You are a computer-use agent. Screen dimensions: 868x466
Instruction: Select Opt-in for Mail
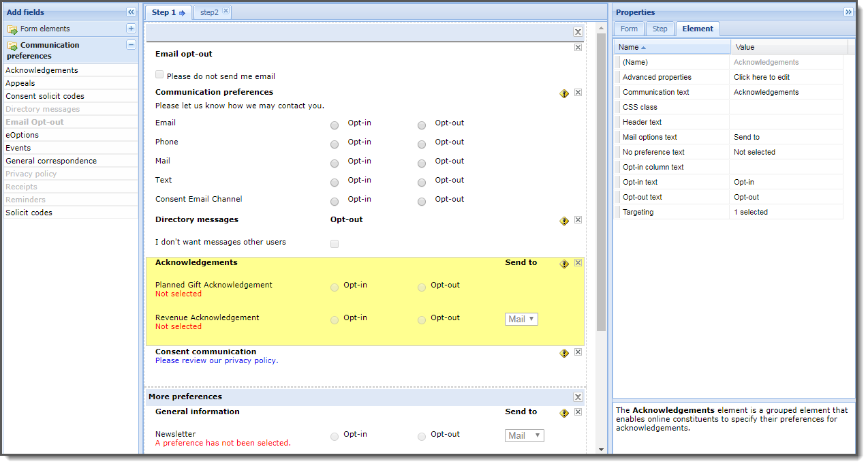[x=335, y=164]
